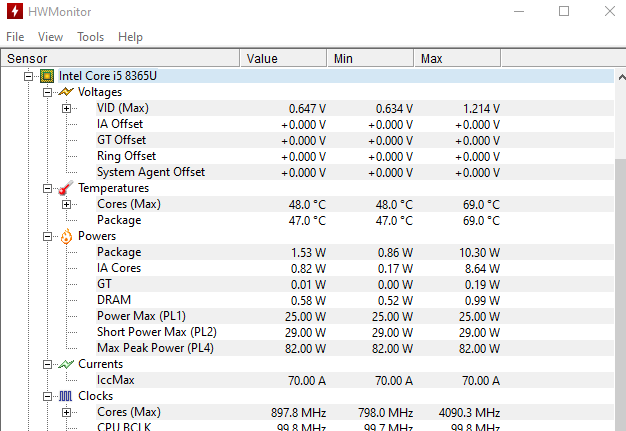Click the Max column header
Screen dimensions: 626x431
point(458,58)
